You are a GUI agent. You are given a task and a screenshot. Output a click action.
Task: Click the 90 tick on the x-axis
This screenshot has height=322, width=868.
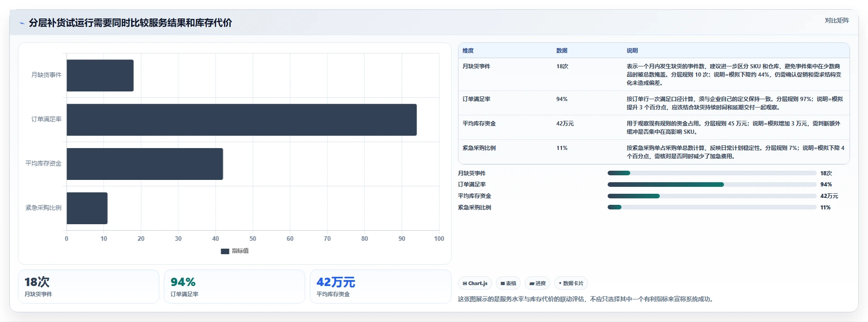coord(402,239)
